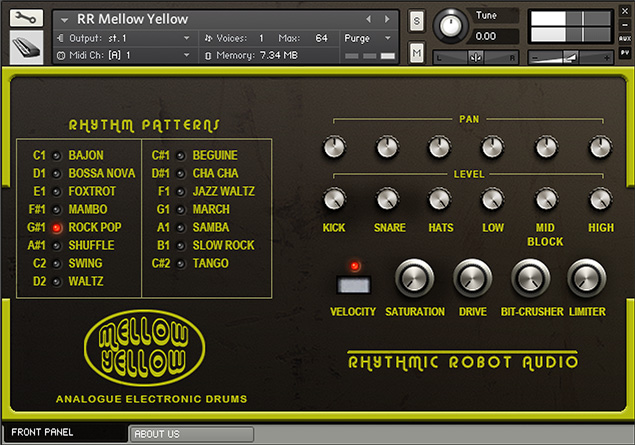Mute the instrument with M button
The height and width of the screenshot is (445, 635).
coord(417,53)
